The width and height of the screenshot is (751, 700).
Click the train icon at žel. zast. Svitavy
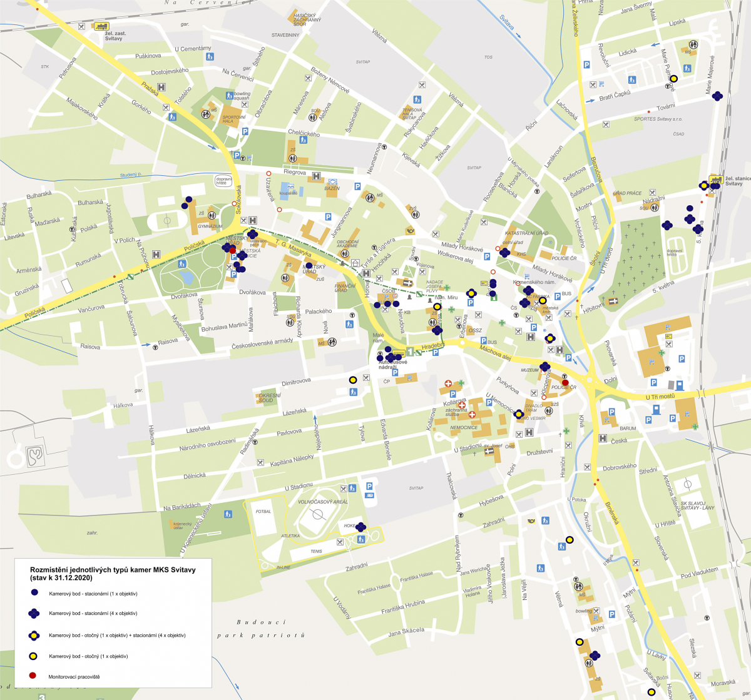coord(100,26)
